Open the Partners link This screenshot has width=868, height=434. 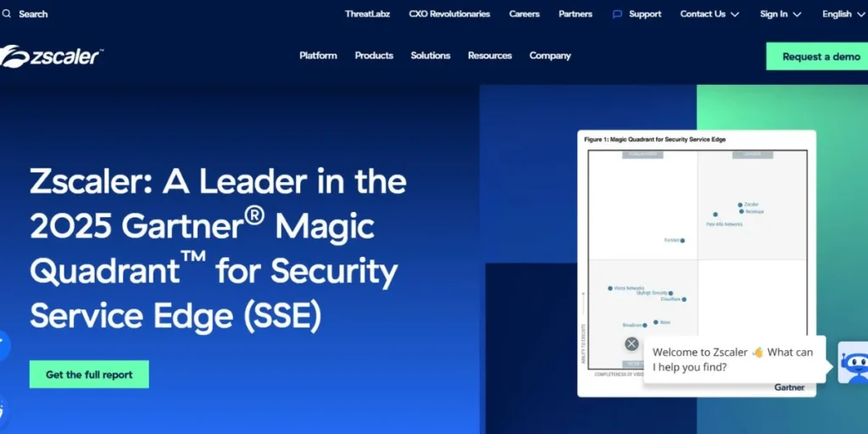tap(576, 14)
